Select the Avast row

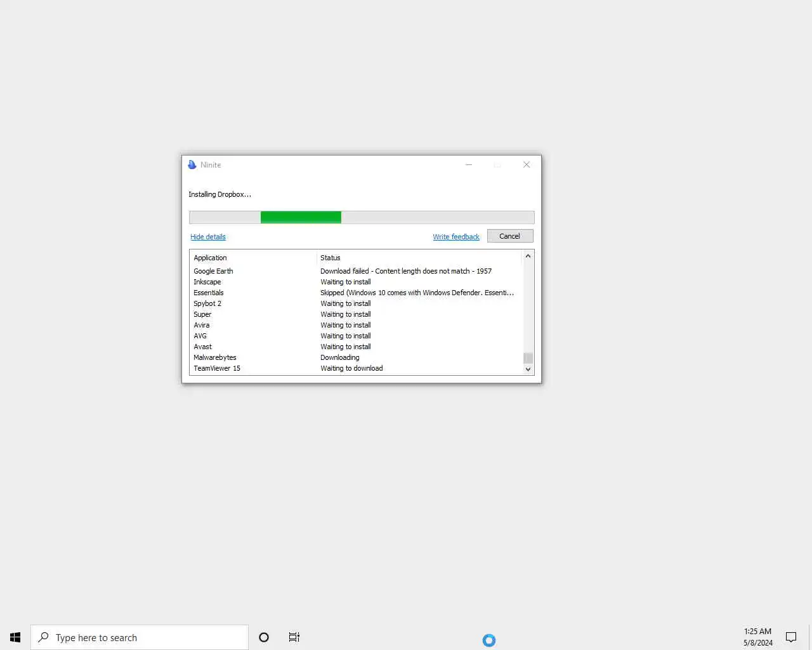(356, 347)
